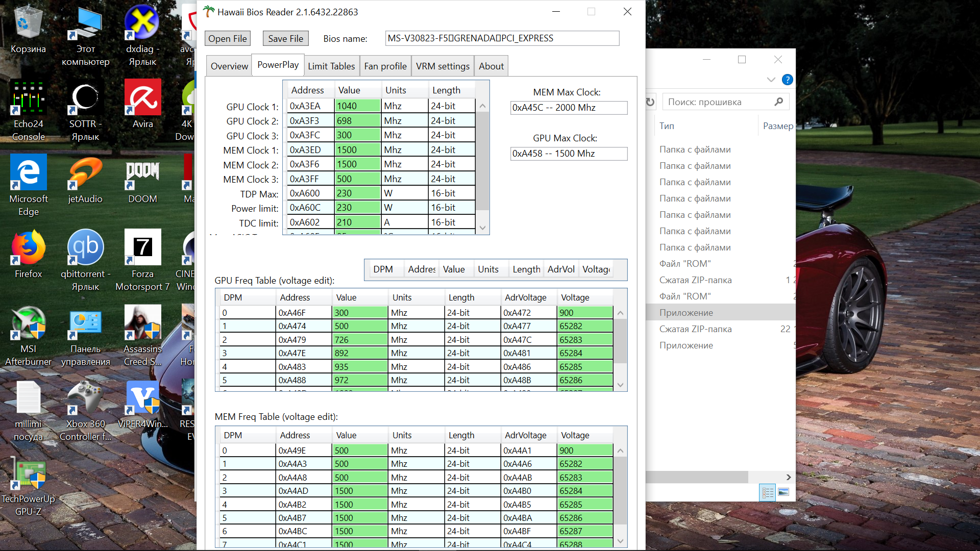Image resolution: width=980 pixels, height=551 pixels.
Task: Click the Save File button
Action: coord(285,38)
